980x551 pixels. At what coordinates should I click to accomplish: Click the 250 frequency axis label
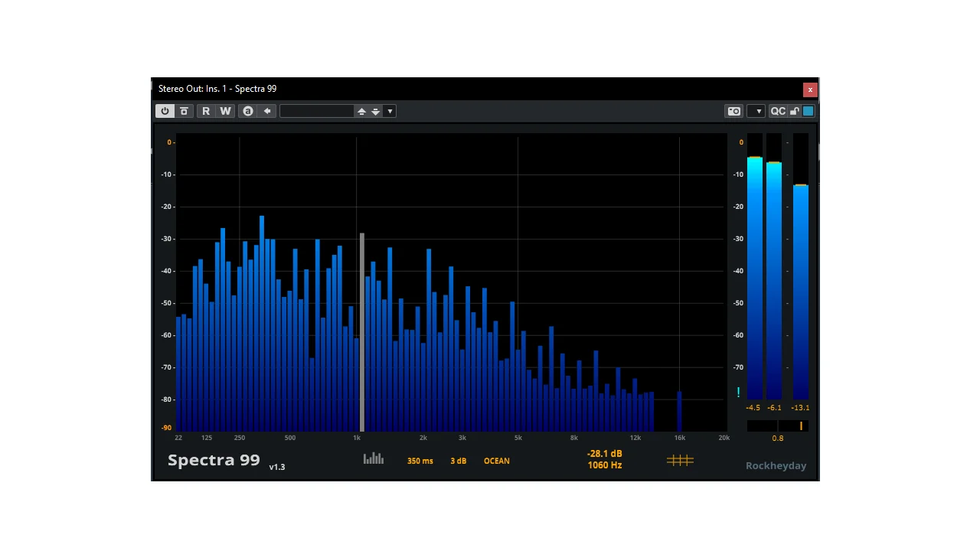[x=240, y=438]
